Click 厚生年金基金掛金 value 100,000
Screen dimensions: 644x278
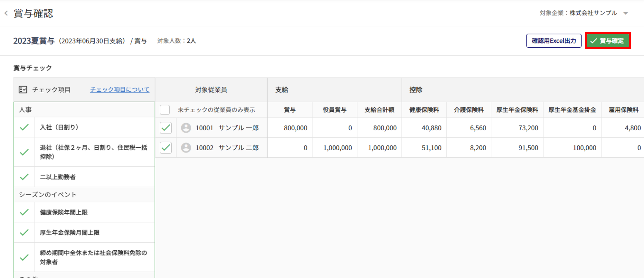584,148
